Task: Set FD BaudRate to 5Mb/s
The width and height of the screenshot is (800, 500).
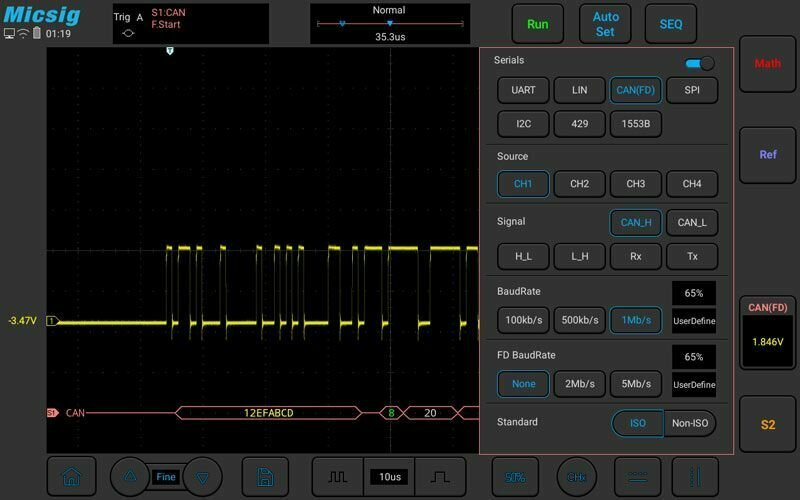Action: point(636,384)
